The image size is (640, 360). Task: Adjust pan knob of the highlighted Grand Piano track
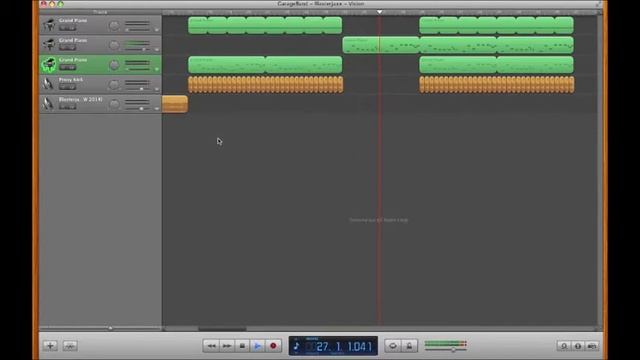pyautogui.click(x=114, y=65)
